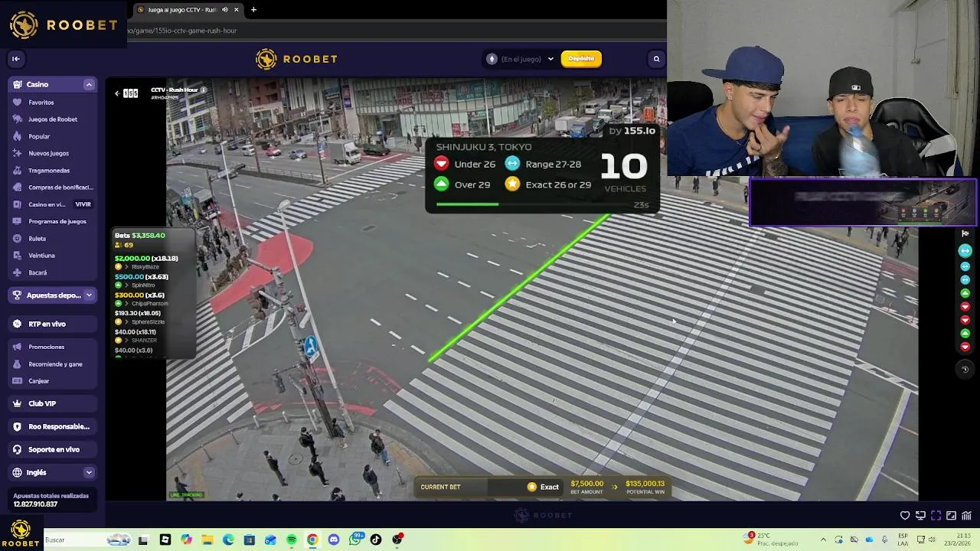This screenshot has height=551, width=980.
Task: Close the 'Juega al juego CCTV' tab
Action: coord(237,10)
